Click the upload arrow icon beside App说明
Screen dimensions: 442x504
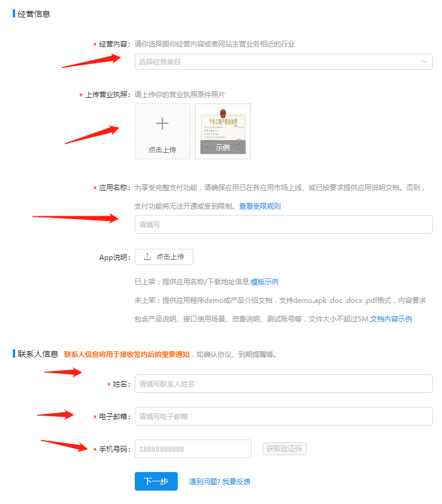click(147, 256)
